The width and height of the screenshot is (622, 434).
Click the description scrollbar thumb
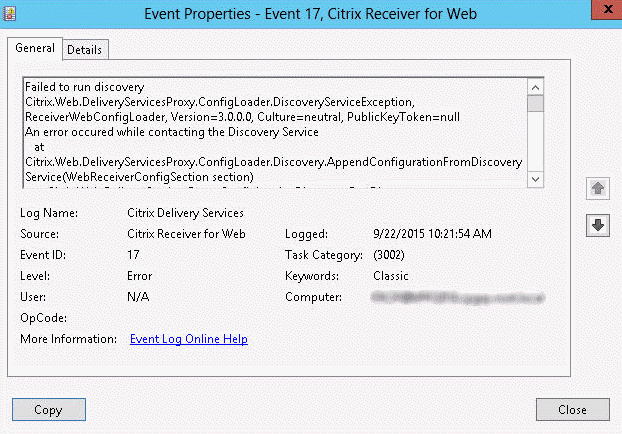tap(536, 104)
